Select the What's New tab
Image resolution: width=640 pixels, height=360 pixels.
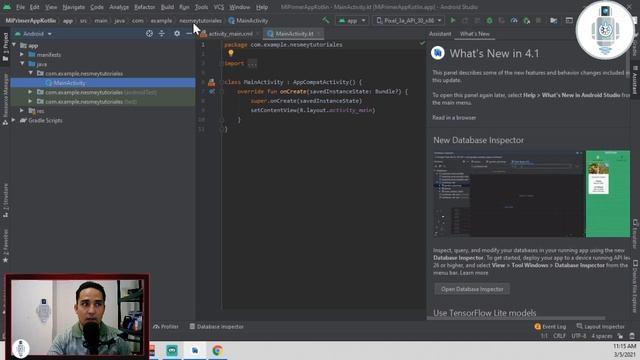coord(475,34)
